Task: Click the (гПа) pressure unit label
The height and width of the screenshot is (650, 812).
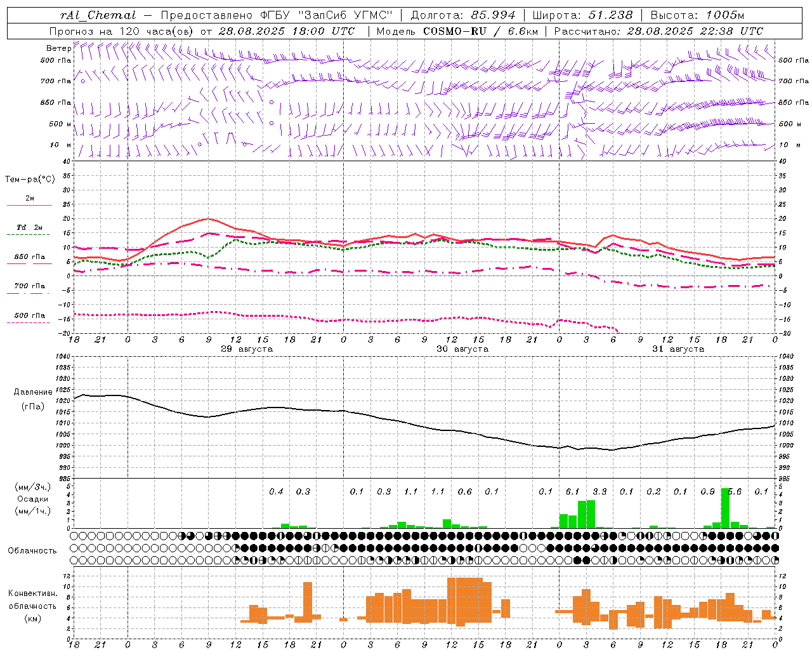Action: click(x=33, y=407)
